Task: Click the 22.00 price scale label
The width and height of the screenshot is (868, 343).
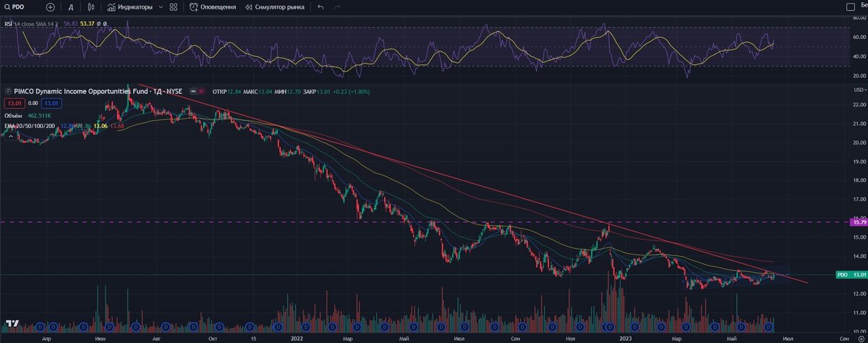Action: click(x=859, y=105)
